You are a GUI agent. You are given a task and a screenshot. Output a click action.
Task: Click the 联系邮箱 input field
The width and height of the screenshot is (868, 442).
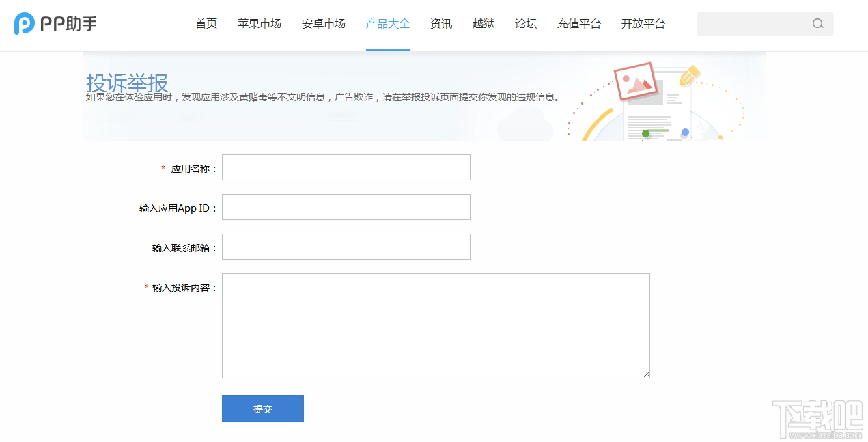(x=346, y=246)
